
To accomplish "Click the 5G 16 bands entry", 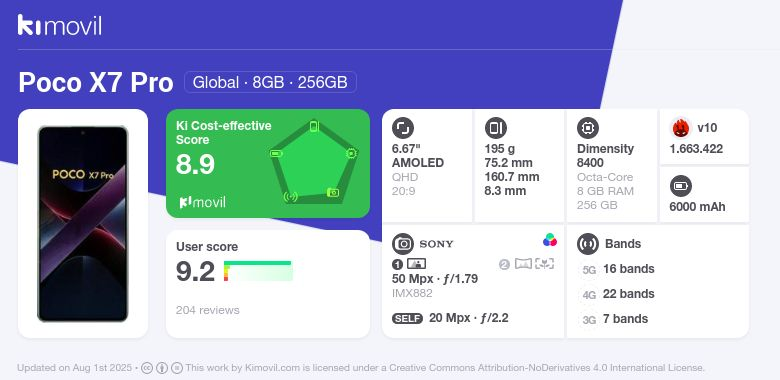I will (617, 269).
